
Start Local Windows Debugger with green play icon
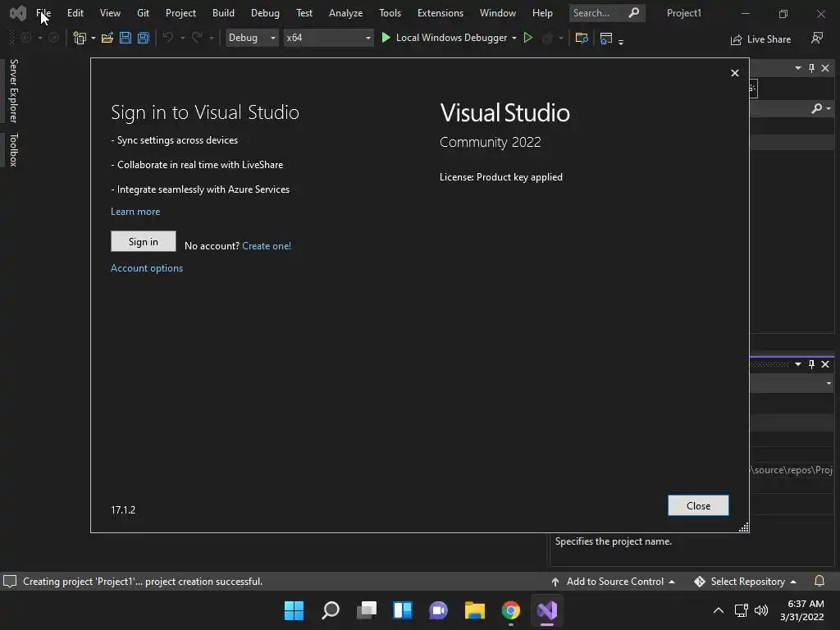pos(386,38)
